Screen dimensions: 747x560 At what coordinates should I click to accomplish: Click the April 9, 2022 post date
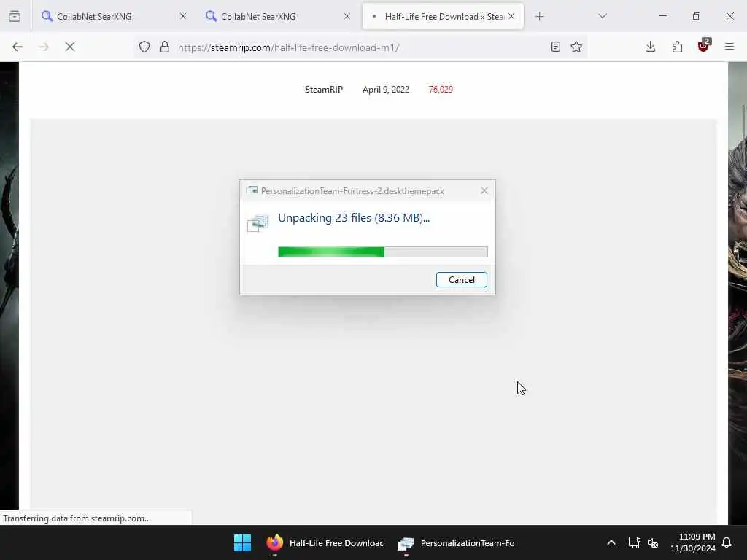tap(385, 90)
